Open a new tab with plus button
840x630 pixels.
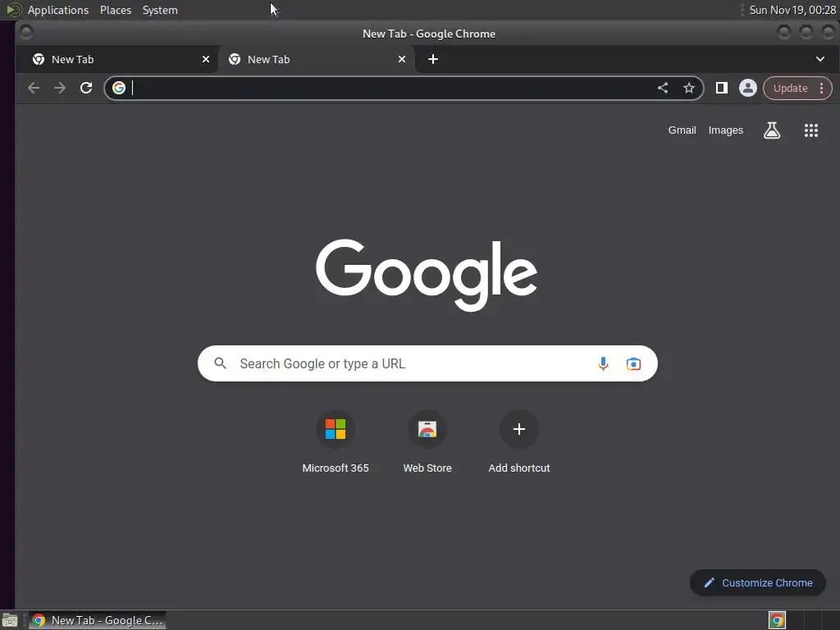[x=433, y=59]
